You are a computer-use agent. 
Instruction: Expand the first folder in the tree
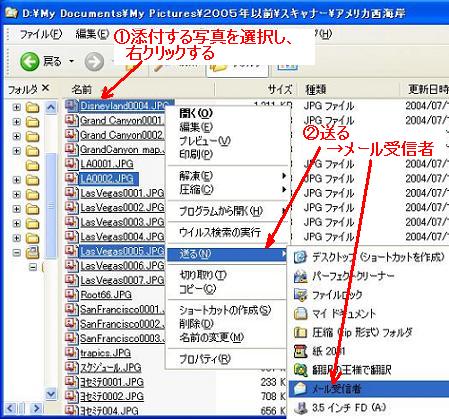[x=16, y=107]
